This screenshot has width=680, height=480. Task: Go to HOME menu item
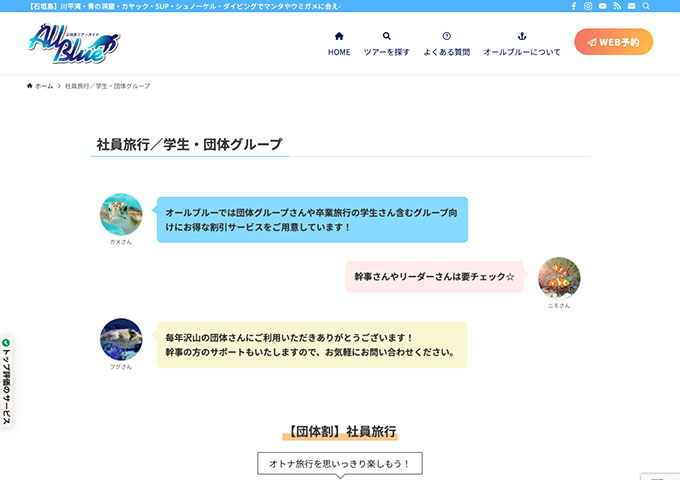[x=339, y=52]
